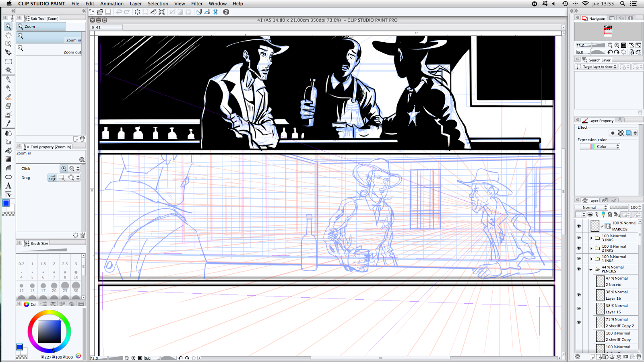The image size is (644, 362).
Task: Open the Normal blending mode dropdown
Action: pos(592,208)
